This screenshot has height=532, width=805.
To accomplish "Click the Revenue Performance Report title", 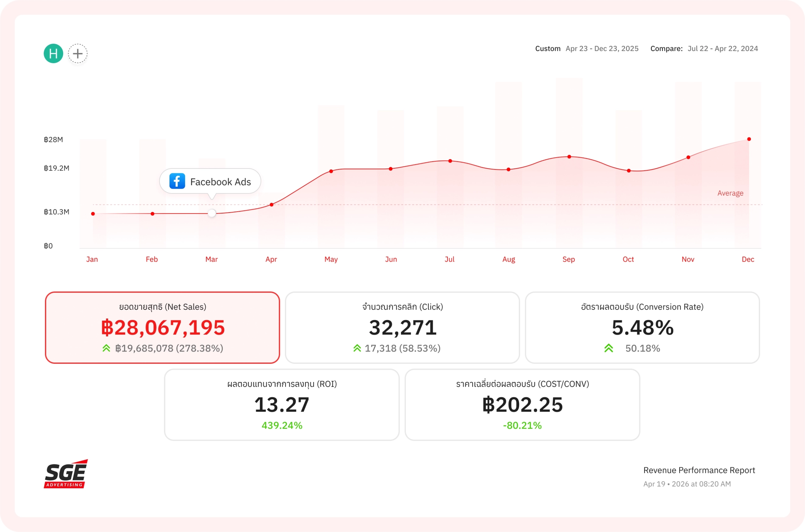I will [699, 470].
